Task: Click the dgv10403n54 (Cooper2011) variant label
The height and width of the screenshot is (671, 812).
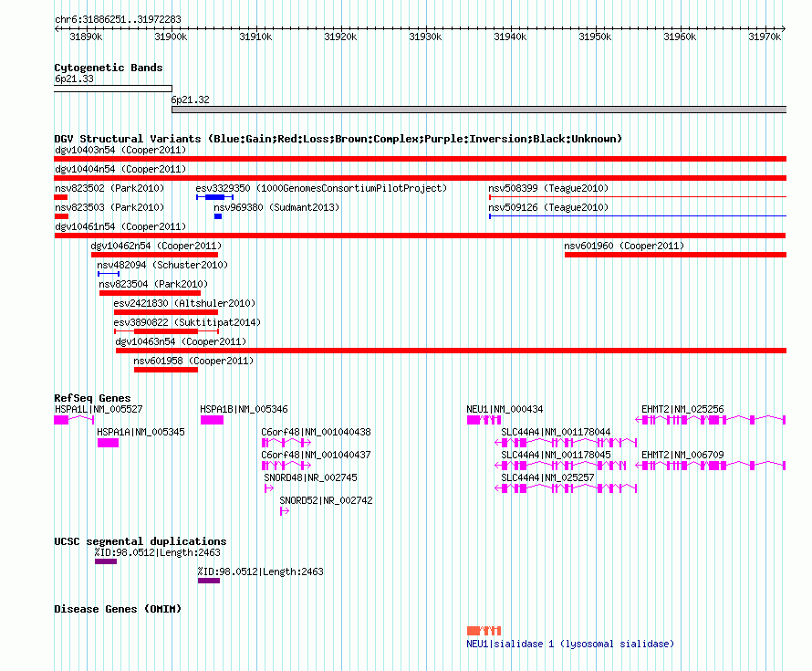Action: (x=120, y=151)
